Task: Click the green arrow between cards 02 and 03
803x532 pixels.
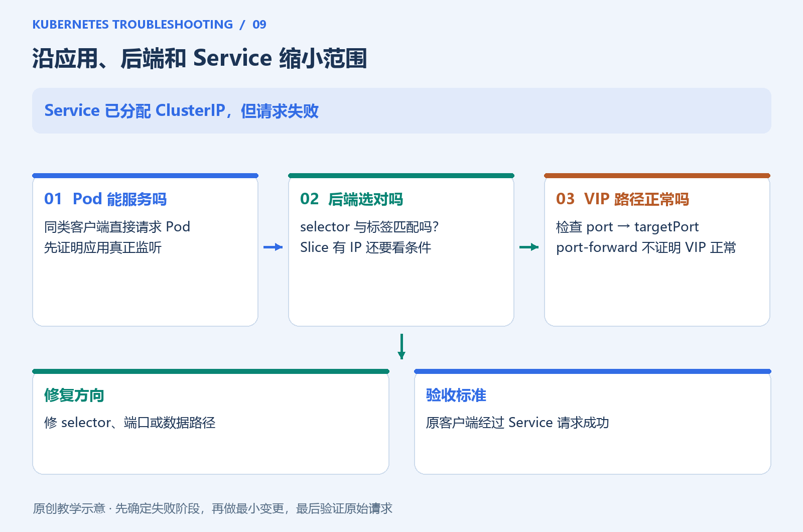Action: click(529, 247)
